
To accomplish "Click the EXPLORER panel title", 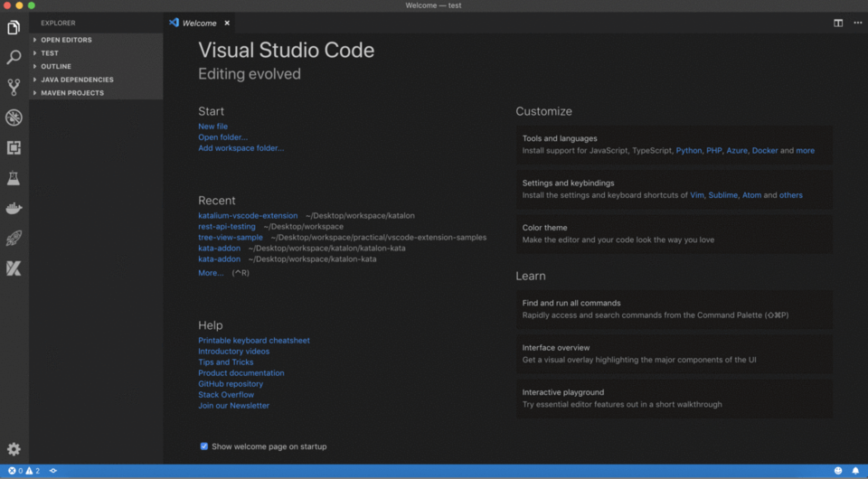I will (x=58, y=23).
